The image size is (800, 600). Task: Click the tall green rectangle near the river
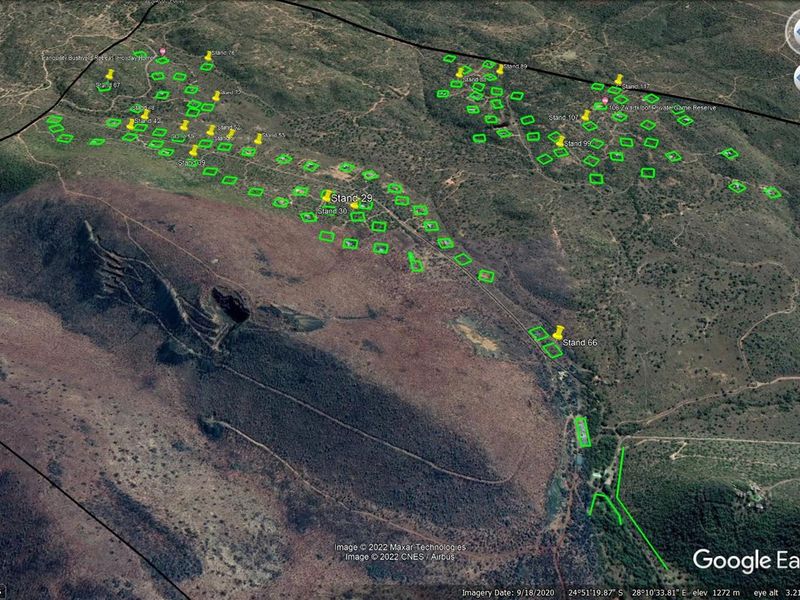click(x=582, y=432)
